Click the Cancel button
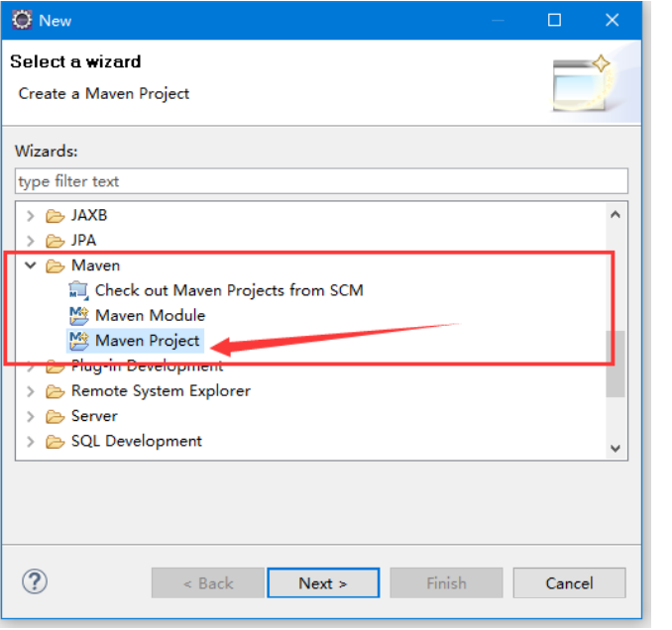Image resolution: width=672 pixels, height=630 pixels. pyautogui.click(x=569, y=582)
